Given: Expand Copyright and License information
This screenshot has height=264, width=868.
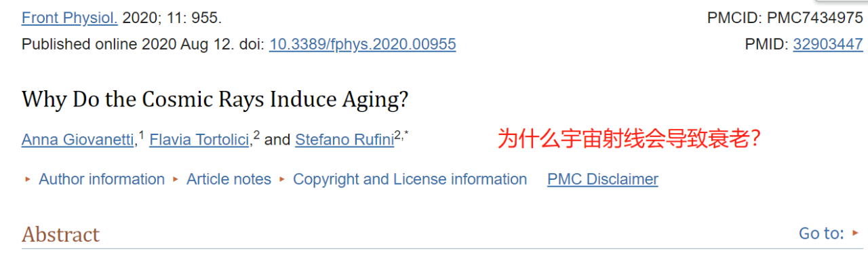Looking at the screenshot, I should pyautogui.click(x=410, y=179).
